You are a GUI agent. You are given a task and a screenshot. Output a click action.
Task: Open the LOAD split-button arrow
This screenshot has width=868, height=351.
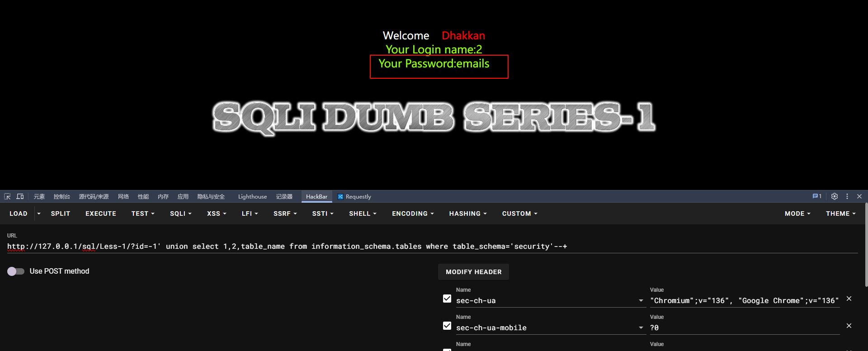tap(39, 213)
